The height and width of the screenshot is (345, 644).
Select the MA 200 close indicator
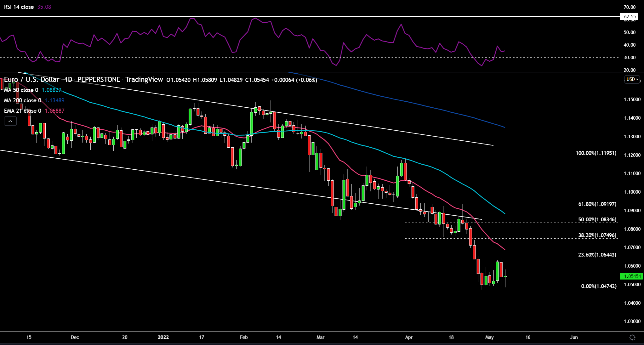(22, 100)
